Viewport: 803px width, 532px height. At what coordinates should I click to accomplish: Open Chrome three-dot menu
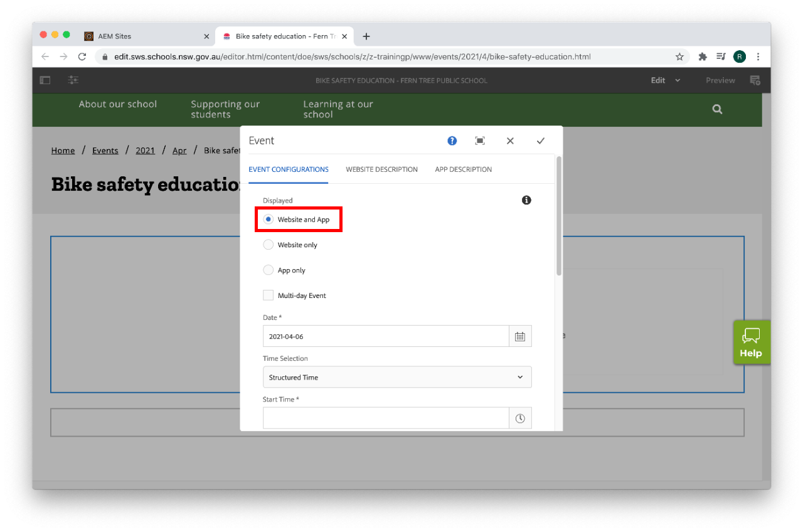pos(758,56)
